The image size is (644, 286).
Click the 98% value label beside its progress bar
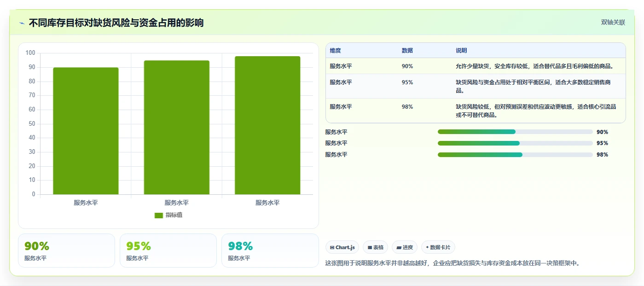tap(602, 155)
